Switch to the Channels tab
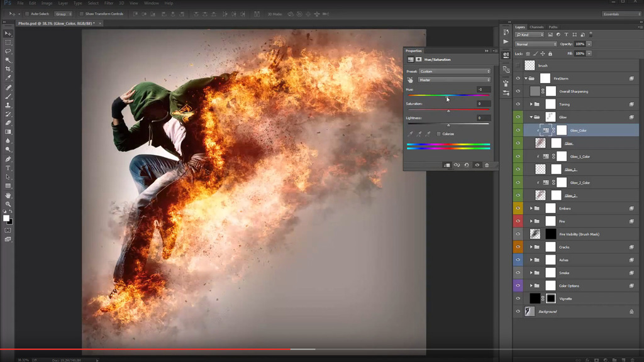The width and height of the screenshot is (644, 362). [536, 27]
